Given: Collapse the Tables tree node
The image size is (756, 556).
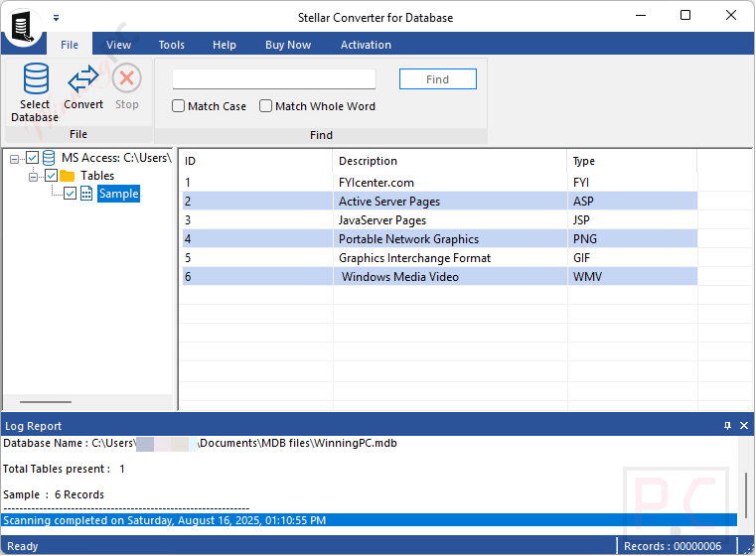Looking at the screenshot, I should tap(33, 177).
